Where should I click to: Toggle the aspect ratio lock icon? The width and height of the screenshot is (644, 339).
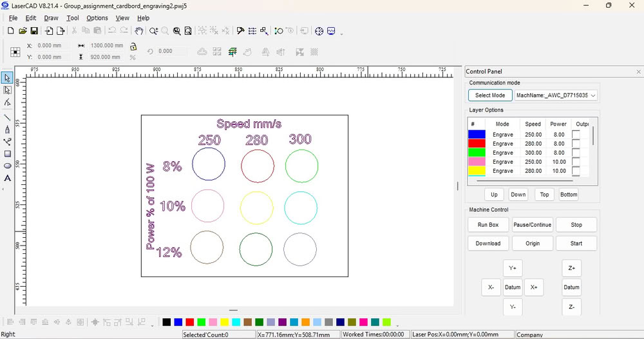click(x=133, y=46)
